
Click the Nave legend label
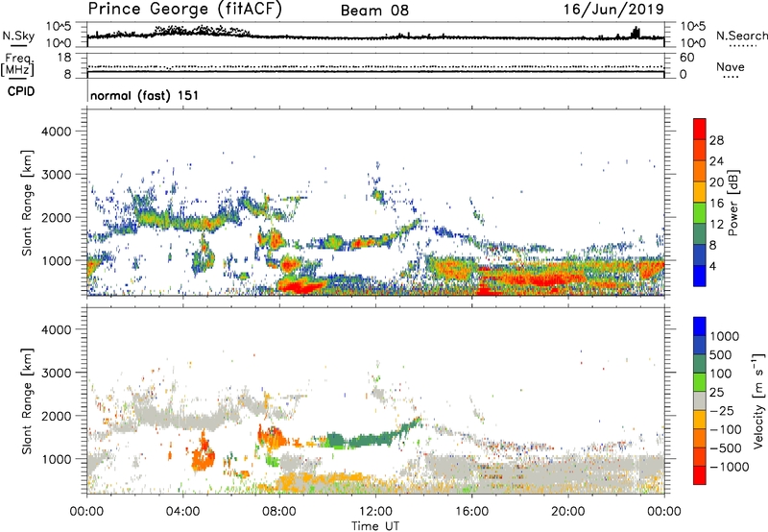[x=731, y=66]
